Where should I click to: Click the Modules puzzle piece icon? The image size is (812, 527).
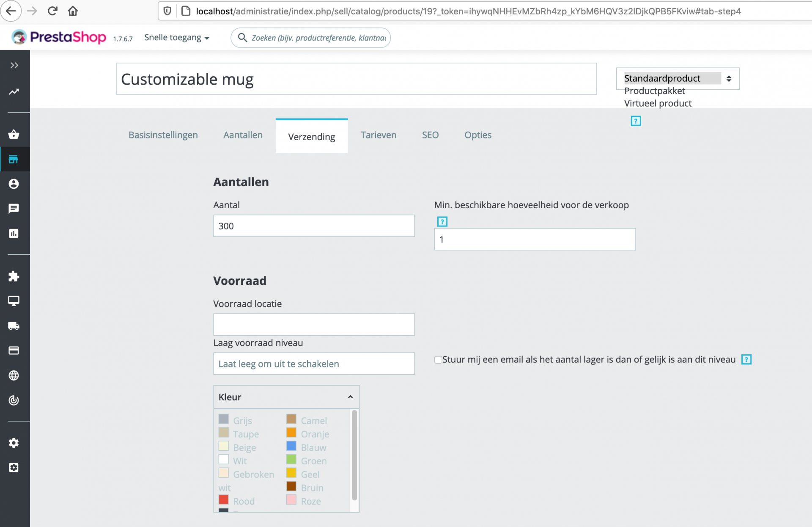(x=14, y=276)
